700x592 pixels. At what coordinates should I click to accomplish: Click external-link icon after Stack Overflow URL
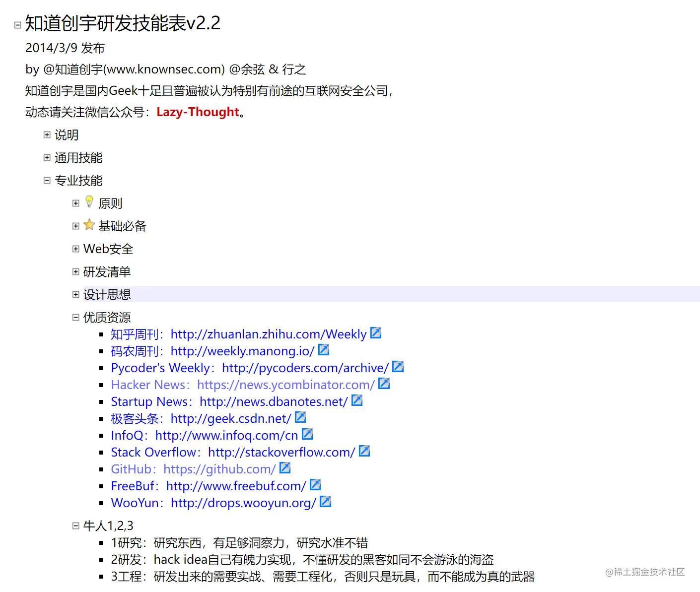pos(364,451)
